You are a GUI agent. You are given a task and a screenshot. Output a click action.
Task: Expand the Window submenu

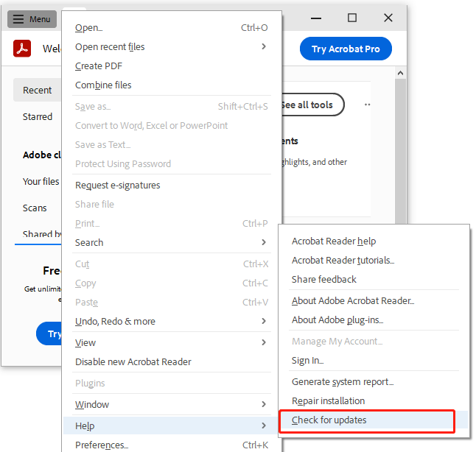click(172, 404)
